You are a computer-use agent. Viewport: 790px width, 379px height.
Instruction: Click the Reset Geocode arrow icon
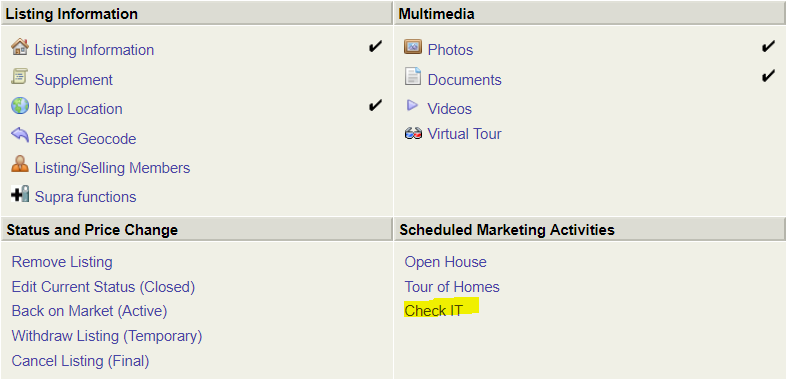pos(20,135)
